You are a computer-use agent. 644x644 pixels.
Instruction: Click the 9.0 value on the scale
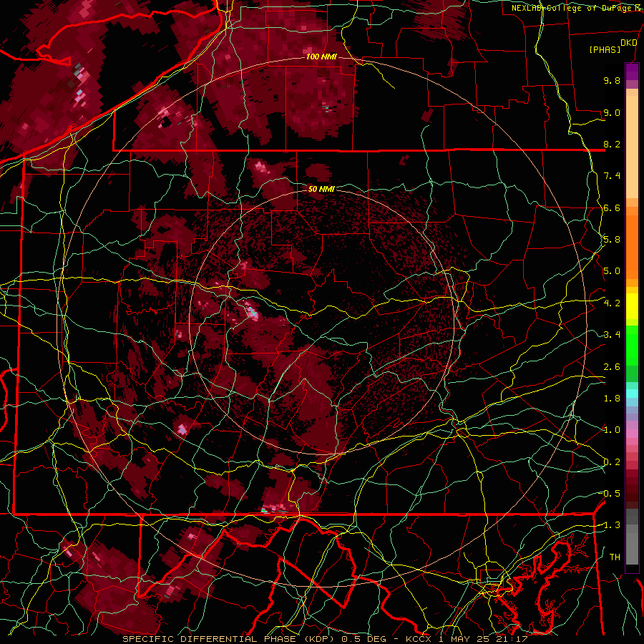click(612, 112)
